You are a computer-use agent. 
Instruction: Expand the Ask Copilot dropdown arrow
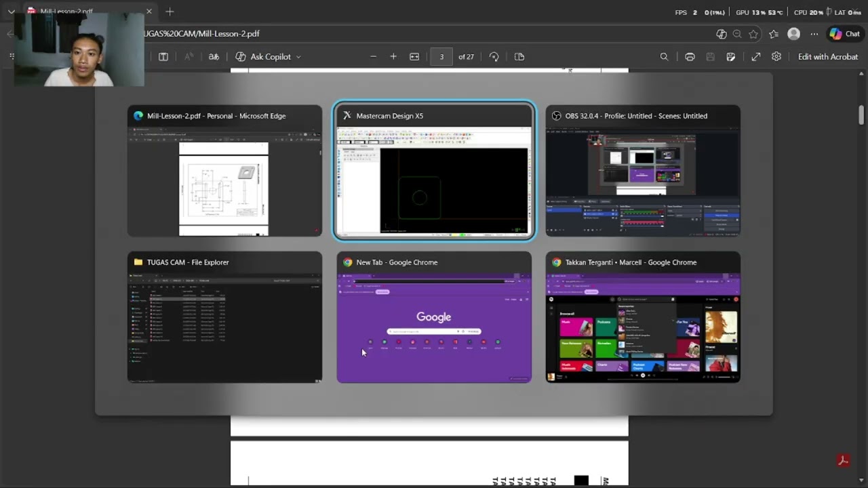pyautogui.click(x=298, y=57)
